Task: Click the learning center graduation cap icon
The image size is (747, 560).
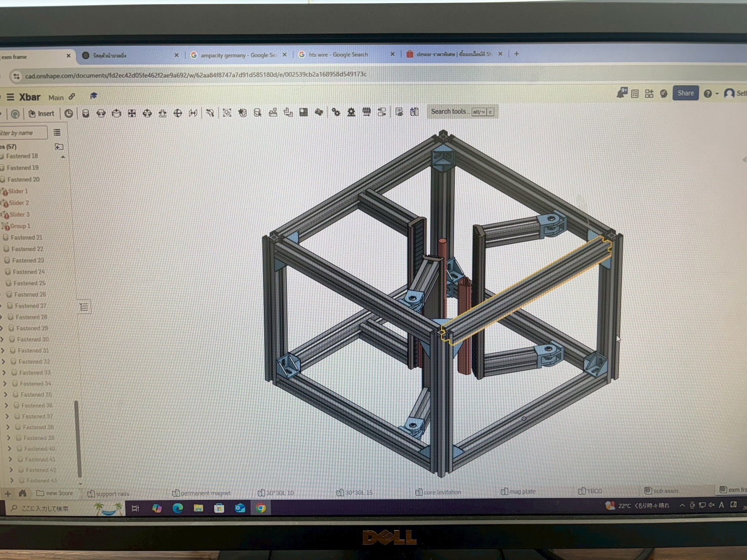Action: click(x=94, y=96)
